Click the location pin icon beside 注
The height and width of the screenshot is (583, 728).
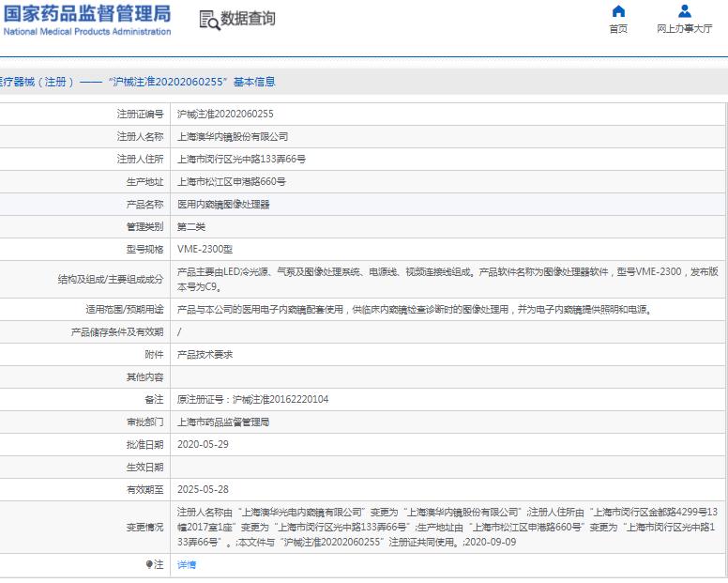[x=148, y=565]
